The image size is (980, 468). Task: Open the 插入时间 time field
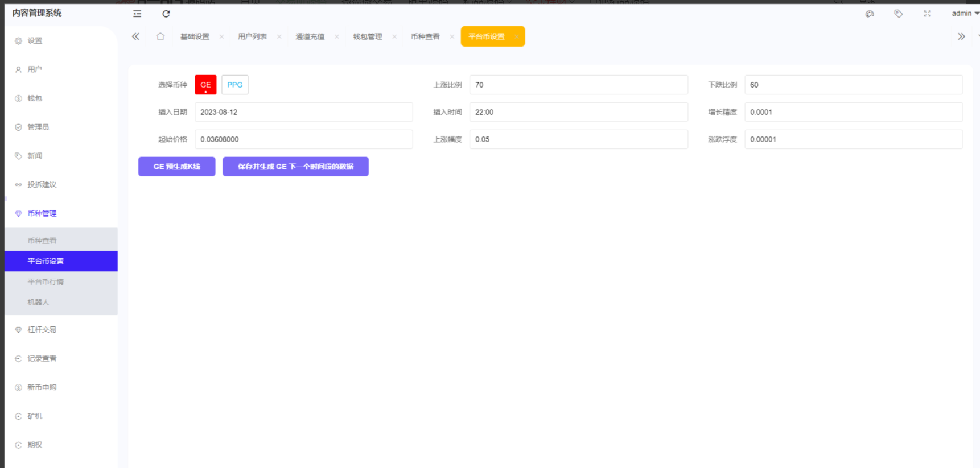click(x=579, y=112)
